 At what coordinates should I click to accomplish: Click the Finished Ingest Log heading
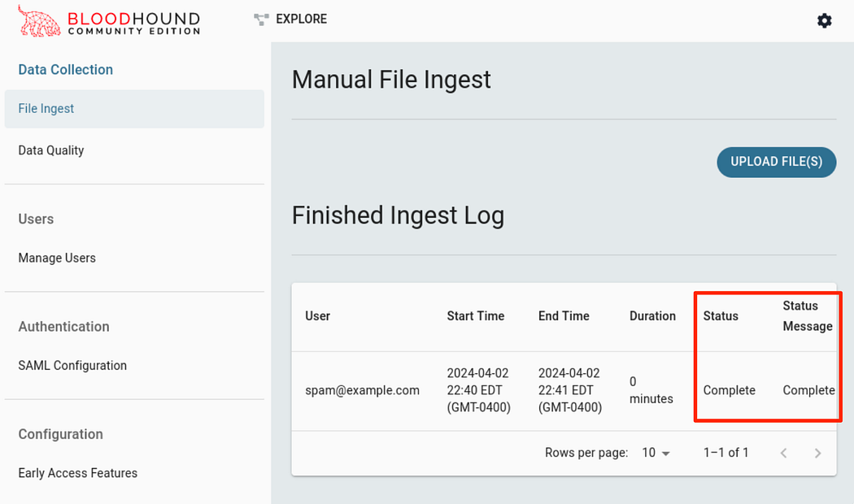(399, 215)
